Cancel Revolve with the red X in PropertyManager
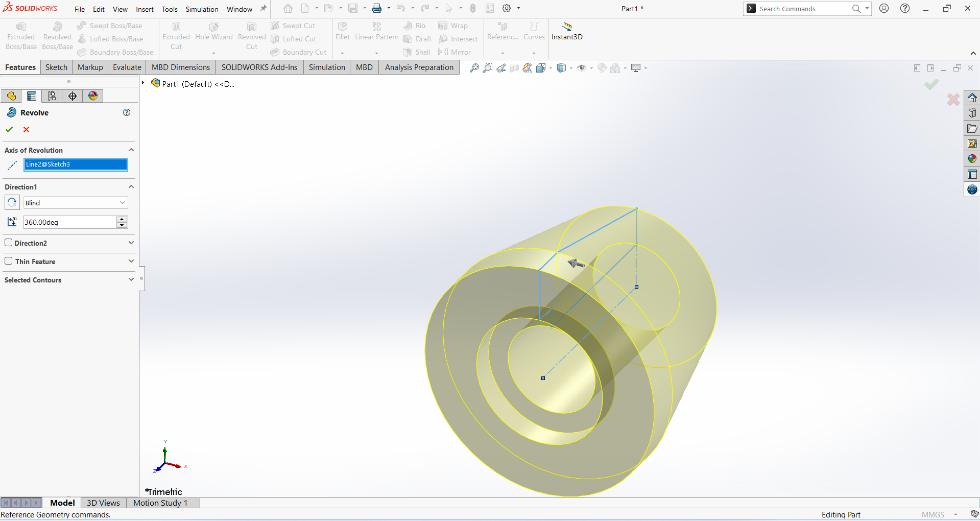 click(27, 129)
